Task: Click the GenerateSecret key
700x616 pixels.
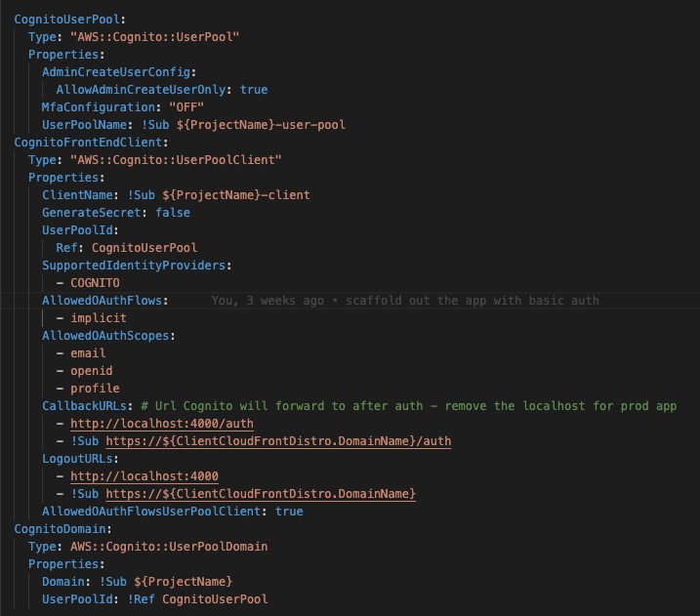Action: 92,213
